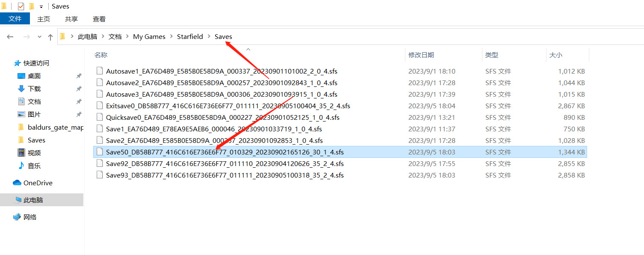Open the recent locations dropdown chevron
Screen dimensions: 644x255
39,37
